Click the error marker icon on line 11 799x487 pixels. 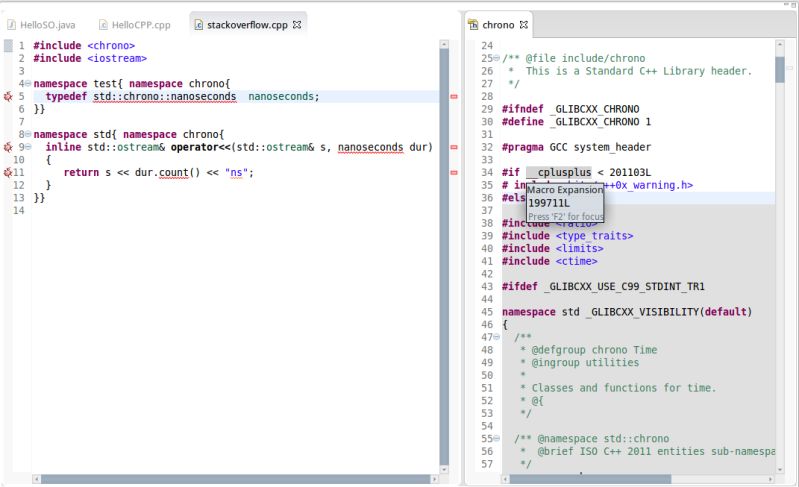coord(8,173)
